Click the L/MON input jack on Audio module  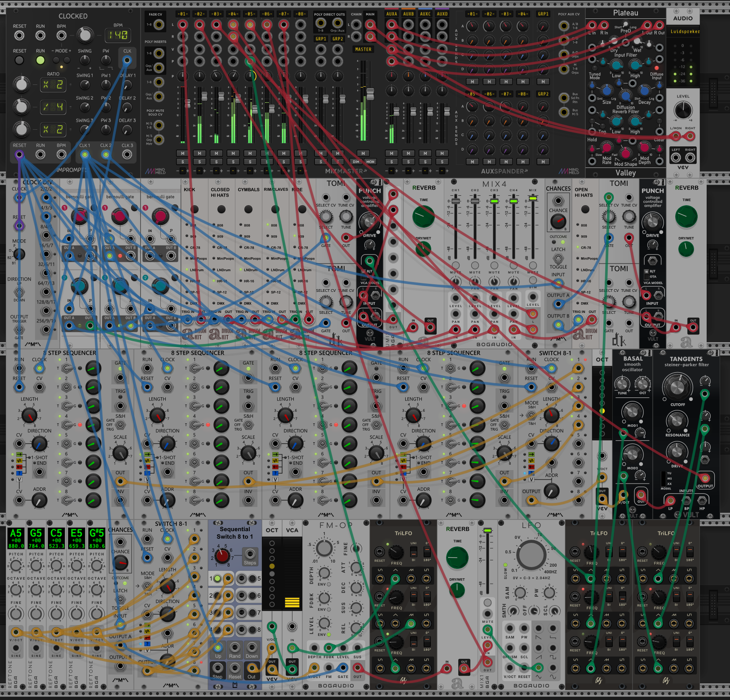pos(676,136)
